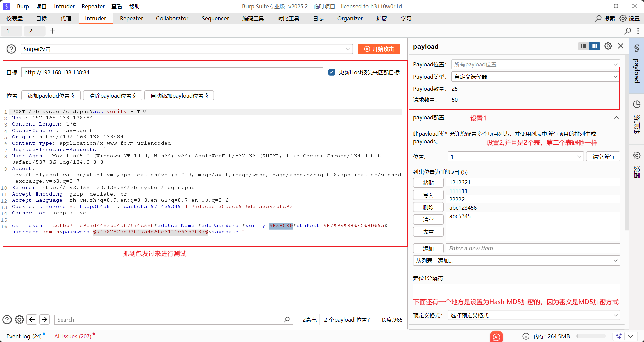Viewport: 644px width, 342px height.
Task: Close Intruder tab 2
Action: pos(38,31)
